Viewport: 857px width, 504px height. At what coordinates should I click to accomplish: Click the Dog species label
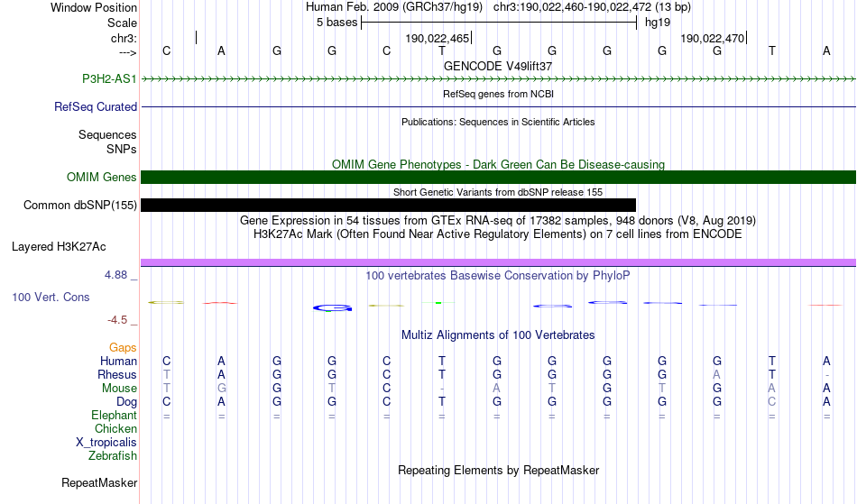click(126, 402)
